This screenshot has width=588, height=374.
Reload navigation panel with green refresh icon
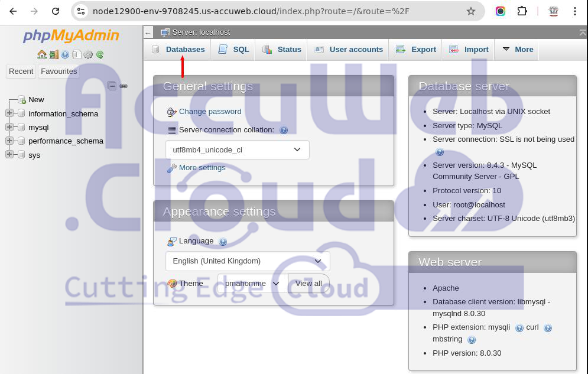(x=100, y=54)
